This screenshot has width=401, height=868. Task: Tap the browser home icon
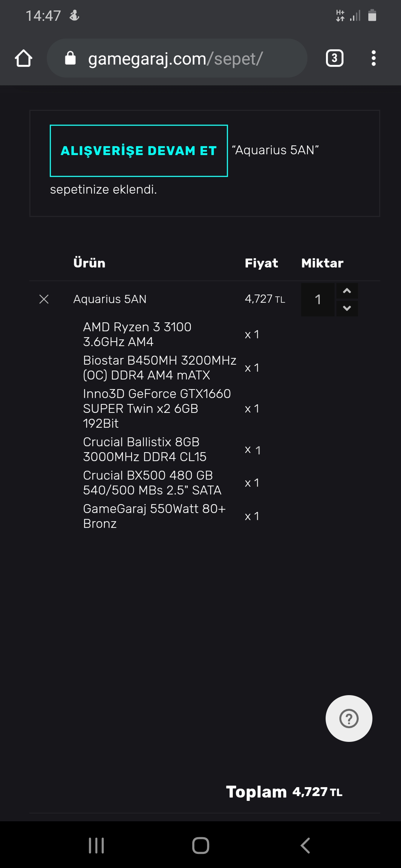click(23, 58)
